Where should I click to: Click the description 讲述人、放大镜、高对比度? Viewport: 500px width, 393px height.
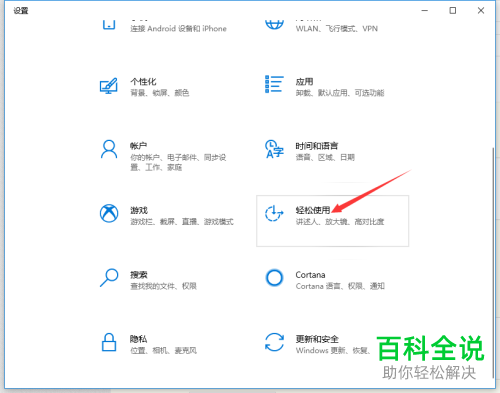340,221
